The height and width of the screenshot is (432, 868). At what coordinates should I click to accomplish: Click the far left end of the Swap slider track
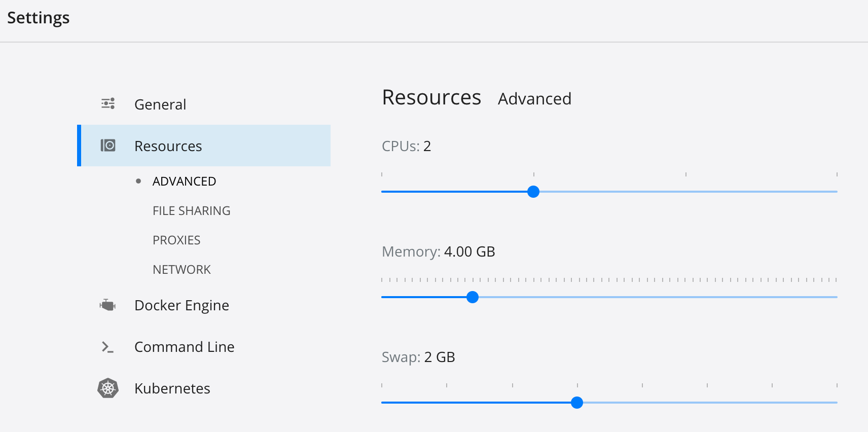tap(383, 403)
